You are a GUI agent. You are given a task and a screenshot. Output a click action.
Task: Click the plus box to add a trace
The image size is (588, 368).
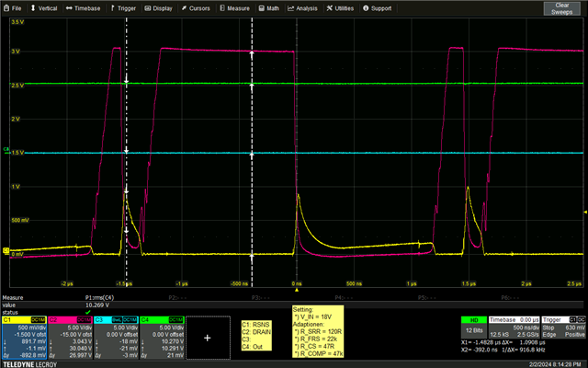208,338
